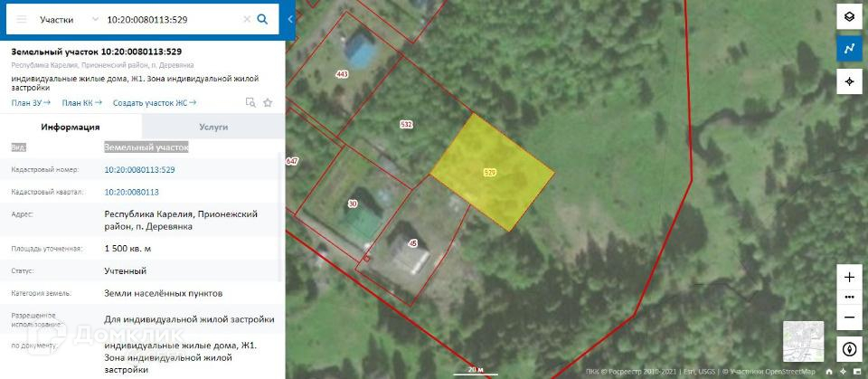The height and width of the screenshot is (379, 868).
Task: Clear the search query with X
Action: (247, 19)
